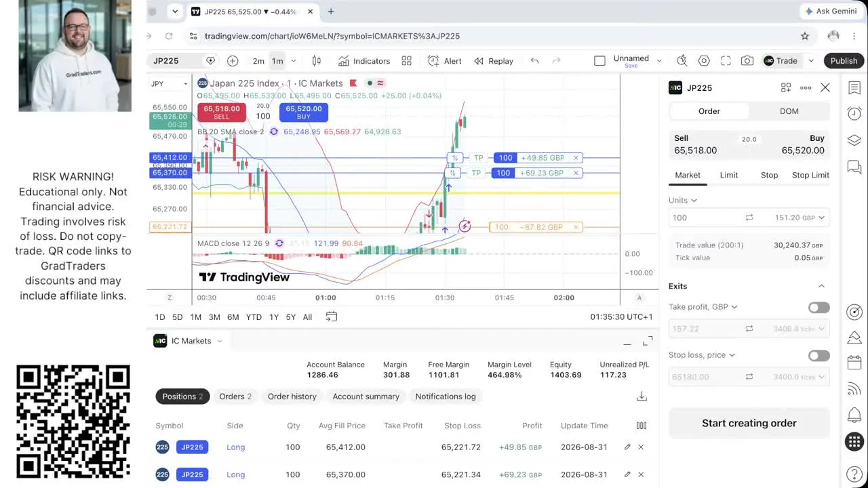868x488 pixels.
Task: Enable the Take profit toggle
Action: 818,308
